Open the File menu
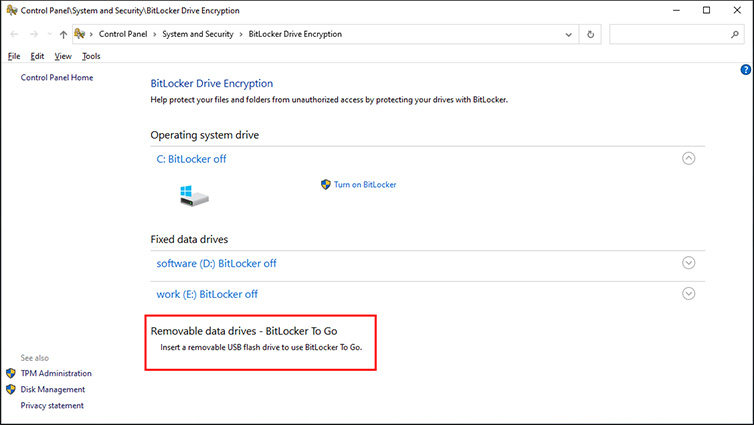This screenshot has height=425, width=754. [x=14, y=56]
